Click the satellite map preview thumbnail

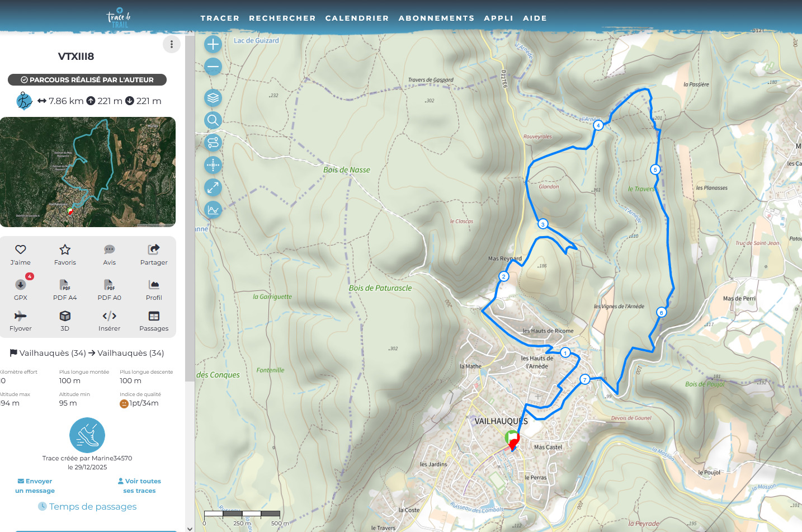tap(88, 172)
